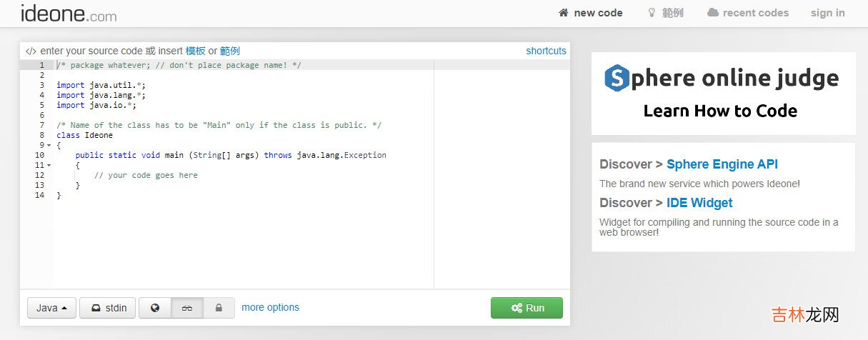Open the IDE Widget link
The width and height of the screenshot is (868, 340).
pos(699,203)
